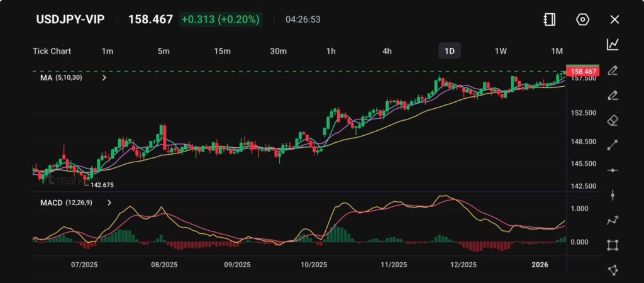Select the first pencil drawing tool
This screenshot has height=283, width=644.
click(x=613, y=70)
